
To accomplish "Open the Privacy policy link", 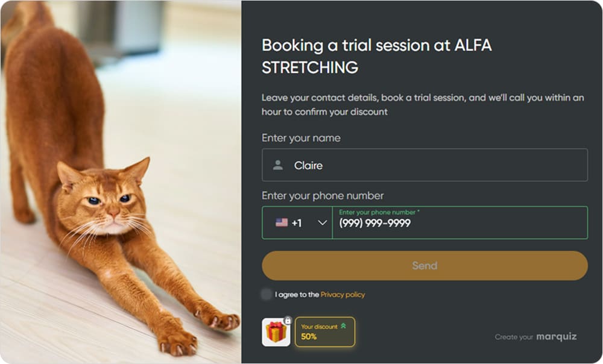I will click(343, 295).
